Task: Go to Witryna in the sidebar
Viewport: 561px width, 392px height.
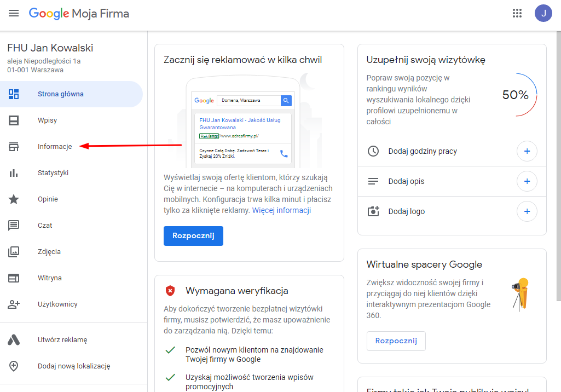Action: click(x=50, y=278)
